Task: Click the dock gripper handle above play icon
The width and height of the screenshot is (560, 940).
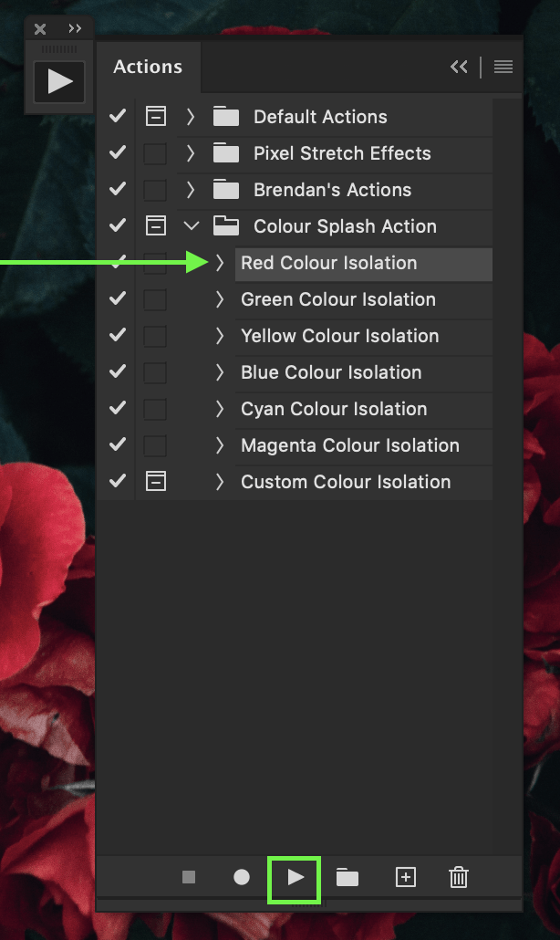Action: (x=58, y=49)
